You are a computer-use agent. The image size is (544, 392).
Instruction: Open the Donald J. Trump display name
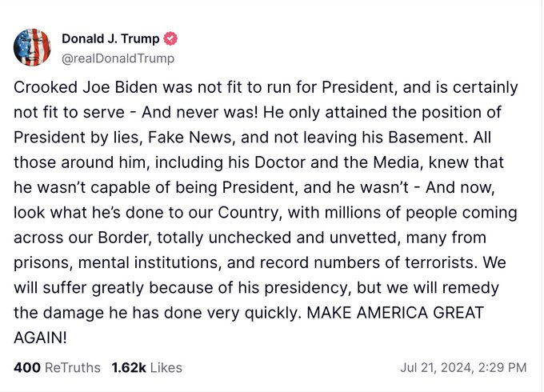tap(111, 39)
